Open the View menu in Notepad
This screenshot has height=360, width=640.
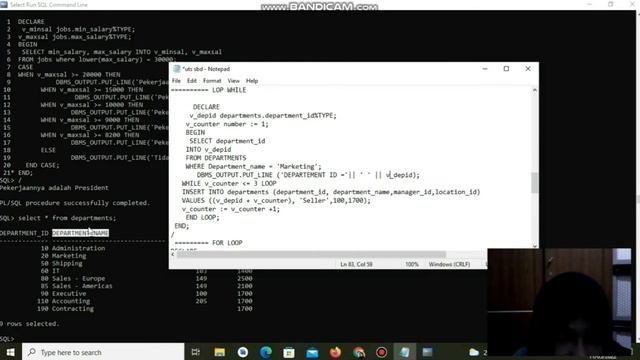click(x=233, y=81)
